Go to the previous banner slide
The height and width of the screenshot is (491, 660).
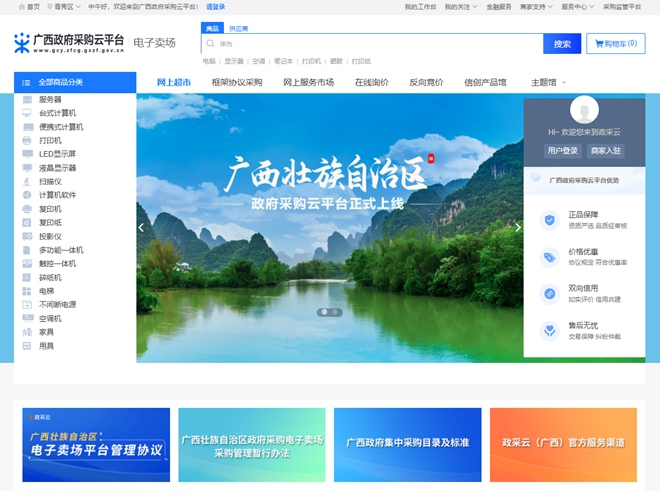(141, 227)
